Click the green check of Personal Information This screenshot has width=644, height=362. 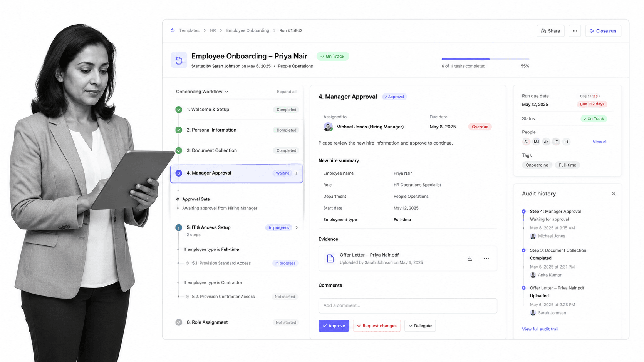coord(179,130)
